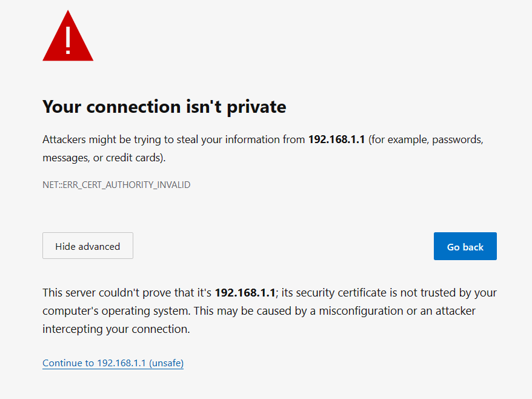Screen dimensions: 532x399
Task: Click bold 192.168.1.1 after "couldn't prove that it's"
Action: pyautogui.click(x=245, y=293)
